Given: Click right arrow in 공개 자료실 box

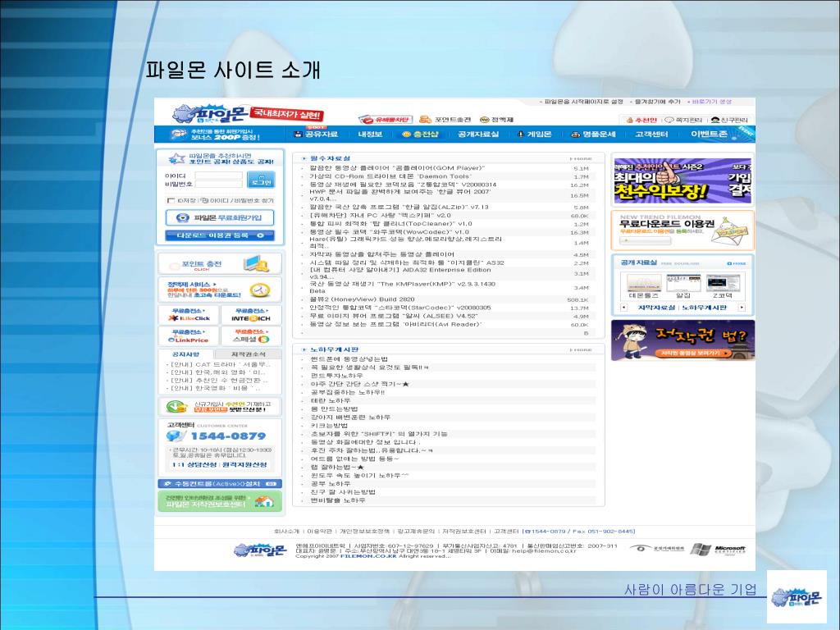Looking at the screenshot, I should [742, 308].
